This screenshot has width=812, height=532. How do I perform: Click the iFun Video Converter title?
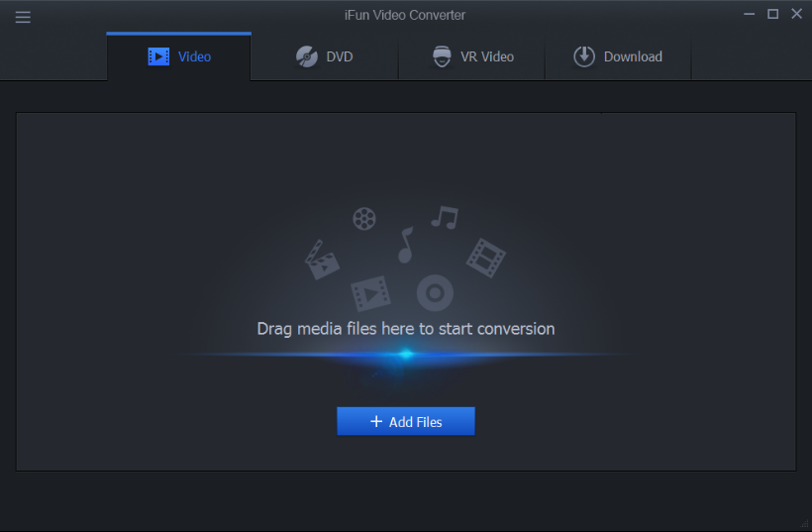pos(405,15)
